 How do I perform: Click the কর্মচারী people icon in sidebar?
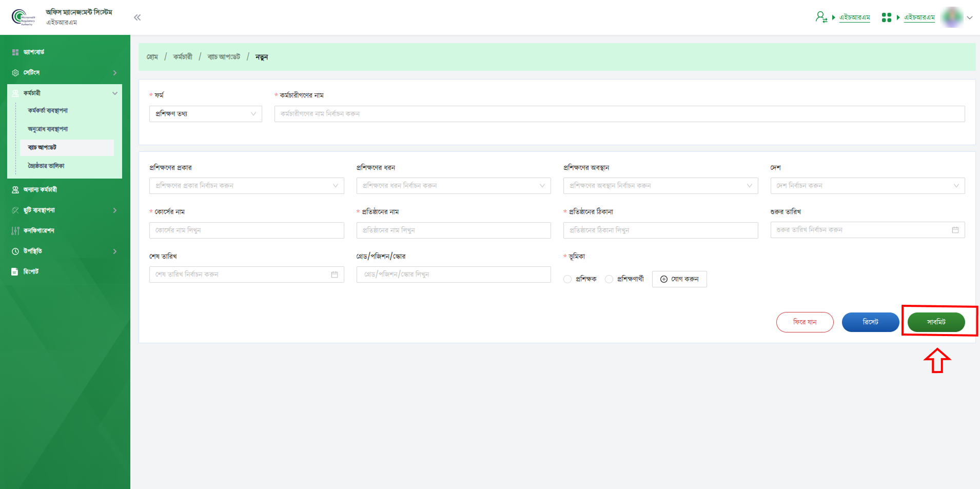(15, 93)
